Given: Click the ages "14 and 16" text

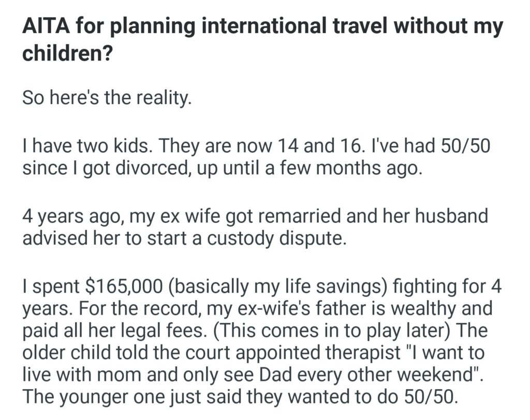Looking at the screenshot, I should point(316,147).
